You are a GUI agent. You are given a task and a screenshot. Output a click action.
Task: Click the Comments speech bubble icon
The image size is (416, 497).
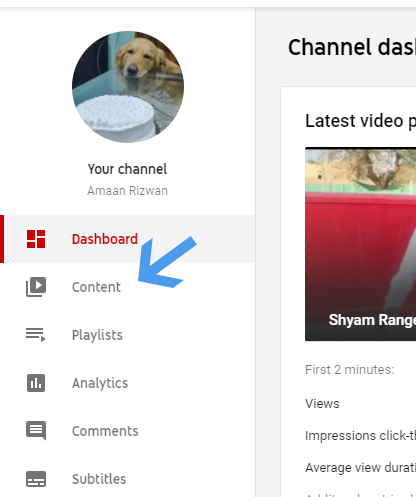pyautogui.click(x=36, y=431)
